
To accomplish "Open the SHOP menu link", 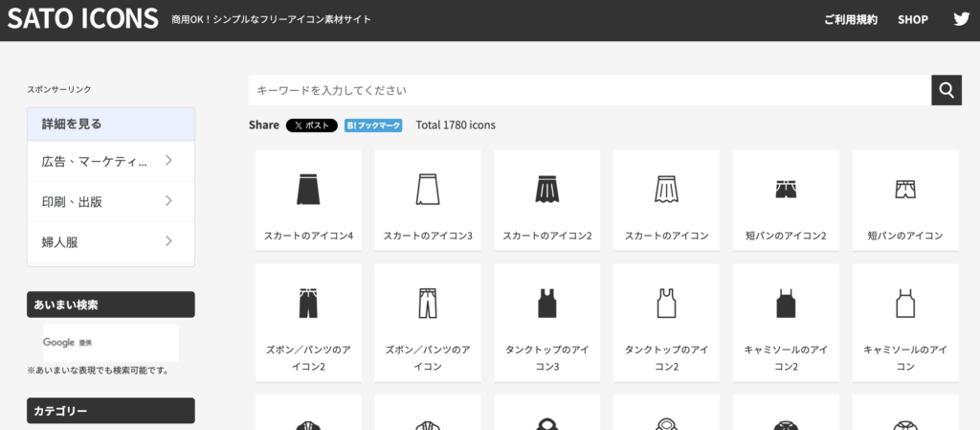I will pyautogui.click(x=912, y=19).
